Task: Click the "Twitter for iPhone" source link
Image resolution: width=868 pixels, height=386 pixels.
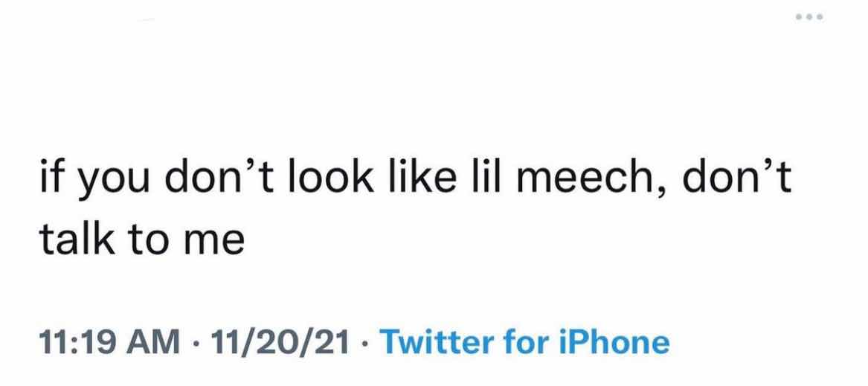Action: tap(524, 342)
